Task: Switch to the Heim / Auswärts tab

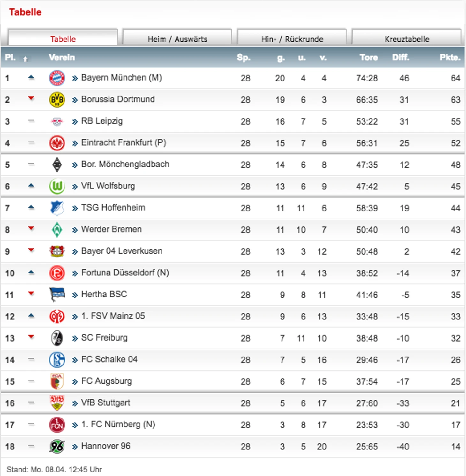Action: (177, 38)
